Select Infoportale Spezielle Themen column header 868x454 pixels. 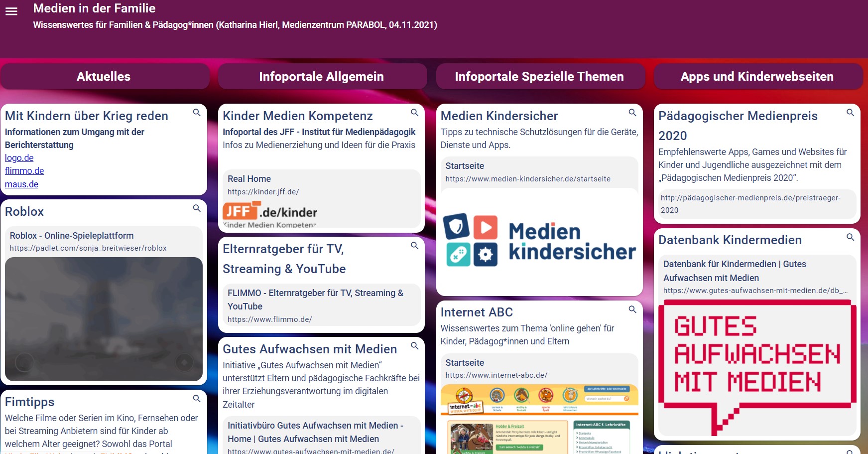point(539,76)
